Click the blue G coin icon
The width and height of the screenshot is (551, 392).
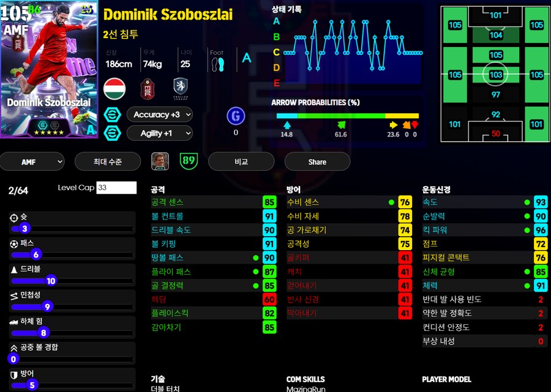coord(235,116)
